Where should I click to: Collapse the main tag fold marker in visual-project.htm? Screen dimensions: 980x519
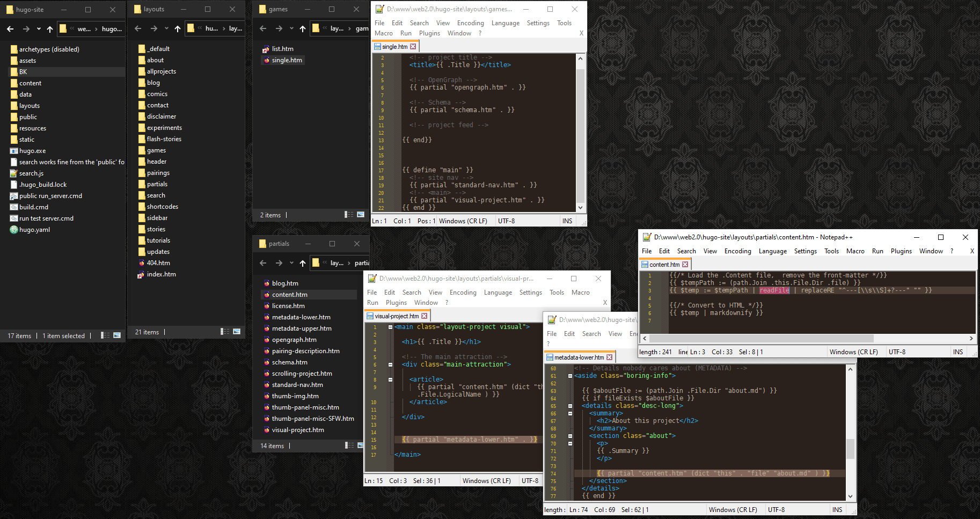coord(390,327)
